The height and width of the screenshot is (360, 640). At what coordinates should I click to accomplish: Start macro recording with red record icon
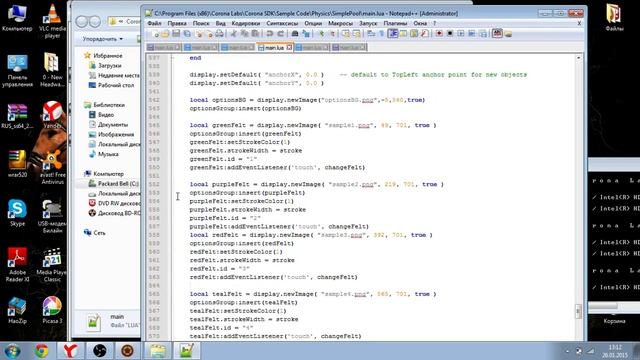pos(438,34)
